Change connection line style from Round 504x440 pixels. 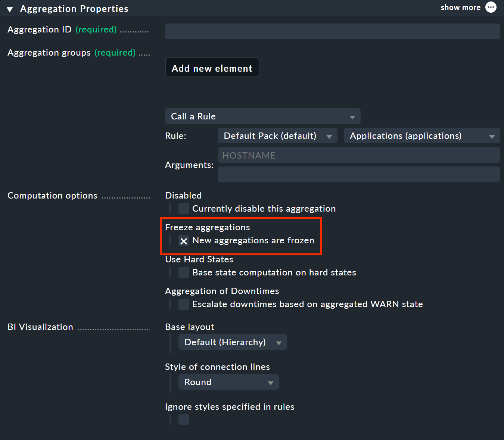click(x=228, y=382)
